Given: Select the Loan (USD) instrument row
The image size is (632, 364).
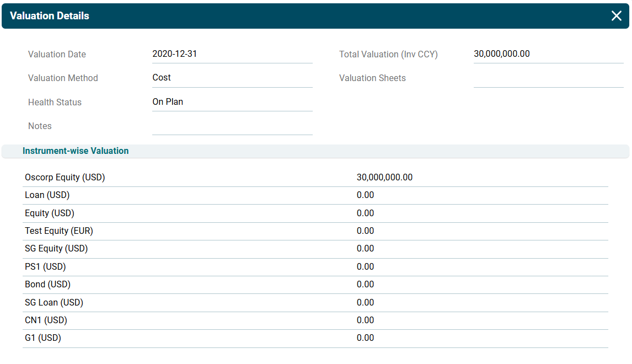Looking at the screenshot, I should pyautogui.click(x=47, y=195).
